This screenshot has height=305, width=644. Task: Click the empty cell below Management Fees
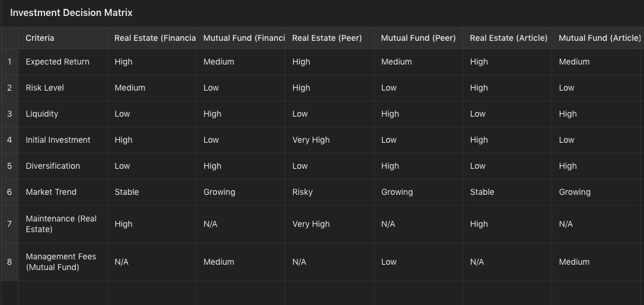pyautogui.click(x=63, y=293)
